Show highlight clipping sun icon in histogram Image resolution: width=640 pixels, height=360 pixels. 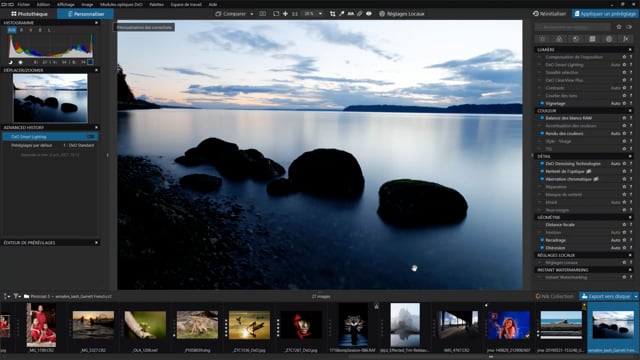click(20, 62)
